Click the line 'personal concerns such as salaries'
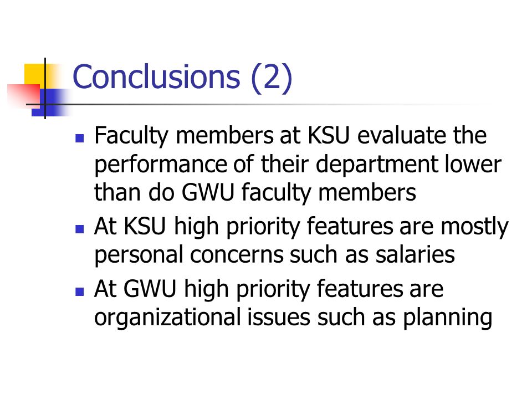Viewport: 532px width, 399px height. coord(274,255)
